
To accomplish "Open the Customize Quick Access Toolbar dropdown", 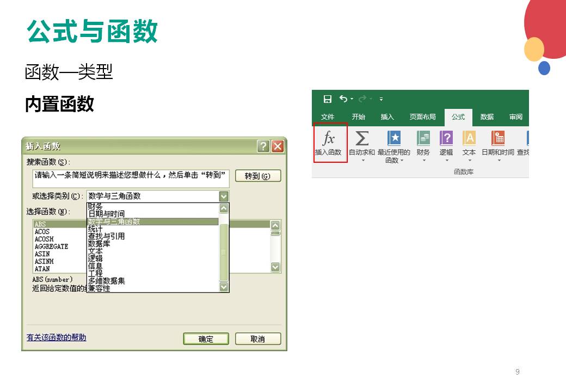I will 381,99.
